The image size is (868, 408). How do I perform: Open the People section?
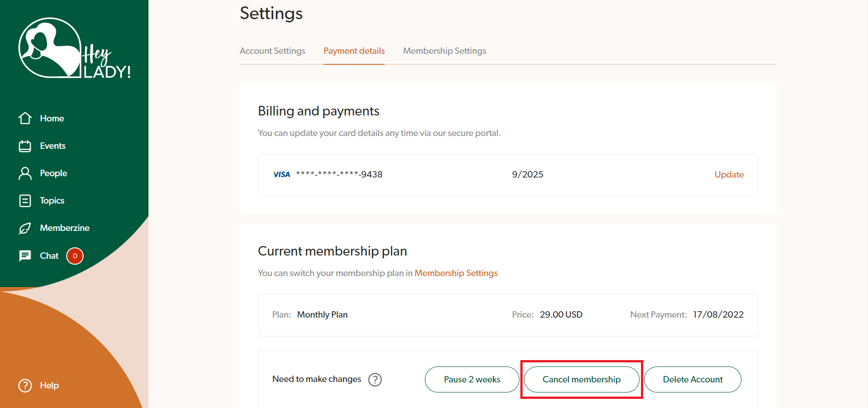coord(53,173)
